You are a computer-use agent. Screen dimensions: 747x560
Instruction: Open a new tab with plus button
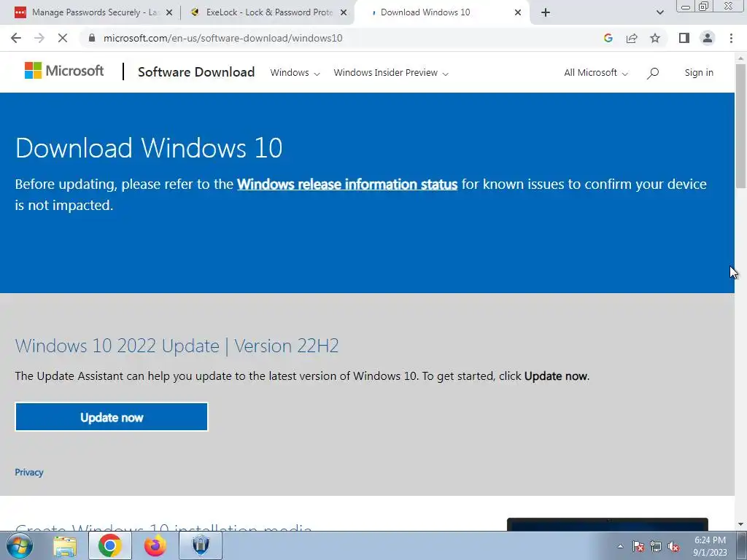546,12
